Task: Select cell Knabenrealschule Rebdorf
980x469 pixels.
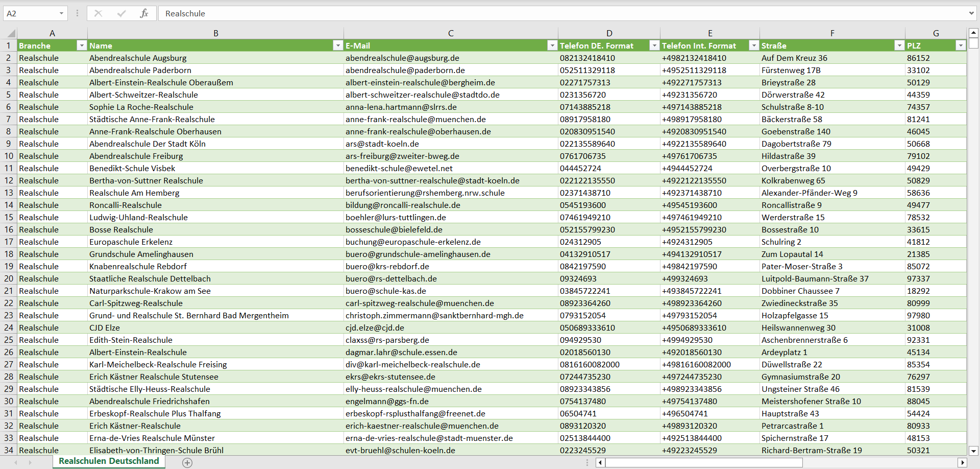Action: pos(215,266)
